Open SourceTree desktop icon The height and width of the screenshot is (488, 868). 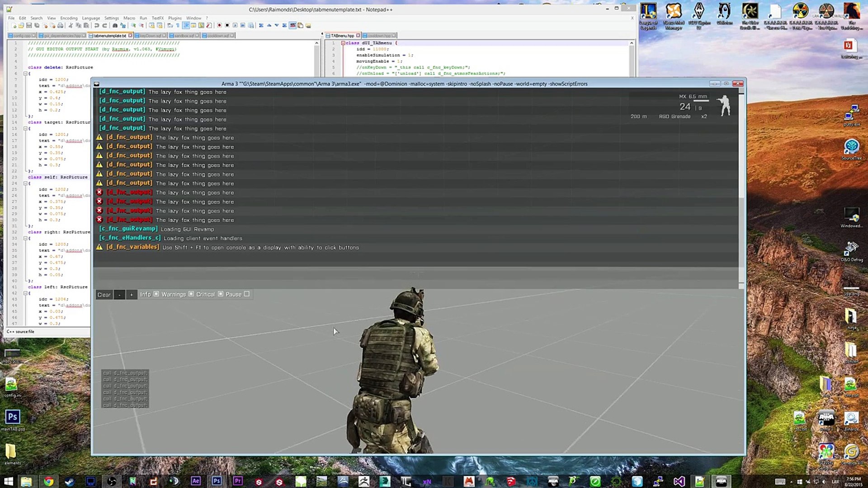pos(851,150)
